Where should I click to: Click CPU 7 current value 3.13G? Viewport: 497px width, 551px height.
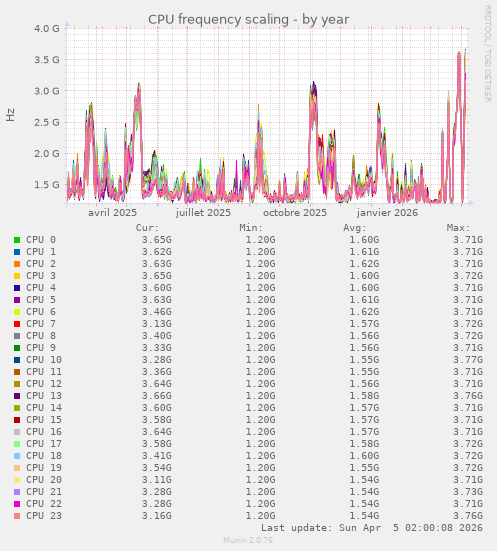click(157, 324)
